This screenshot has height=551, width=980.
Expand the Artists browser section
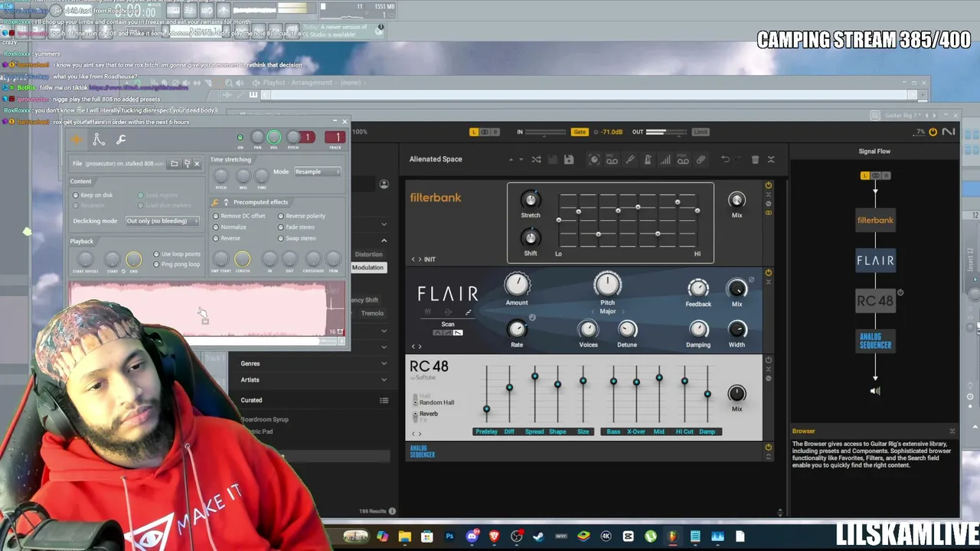click(312, 380)
